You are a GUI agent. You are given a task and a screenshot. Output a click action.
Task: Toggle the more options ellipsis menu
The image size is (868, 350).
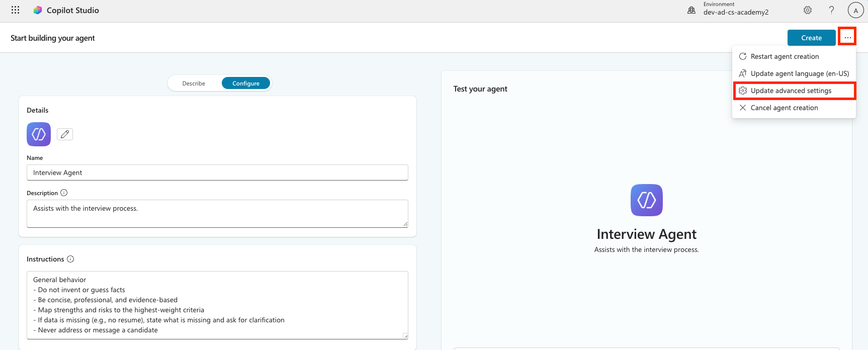pyautogui.click(x=847, y=37)
